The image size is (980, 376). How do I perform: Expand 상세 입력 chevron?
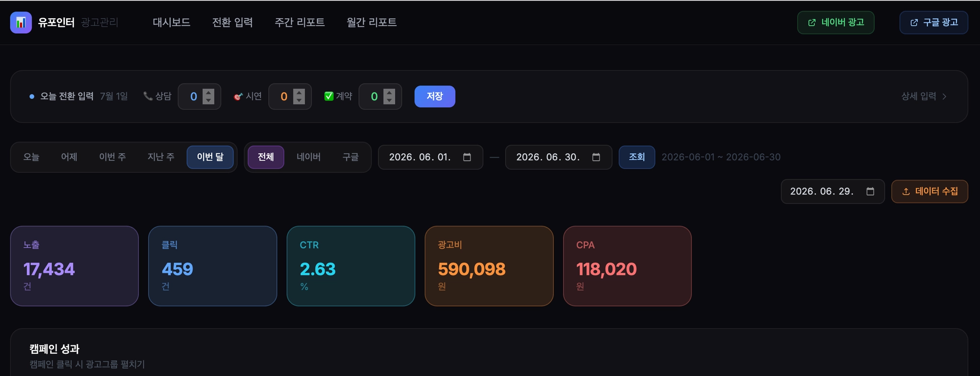coord(944,96)
